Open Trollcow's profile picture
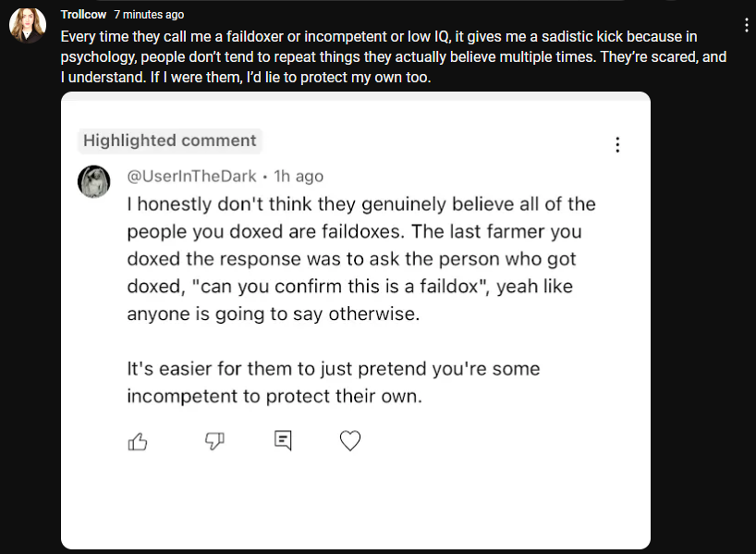The image size is (756, 554). 28,25
